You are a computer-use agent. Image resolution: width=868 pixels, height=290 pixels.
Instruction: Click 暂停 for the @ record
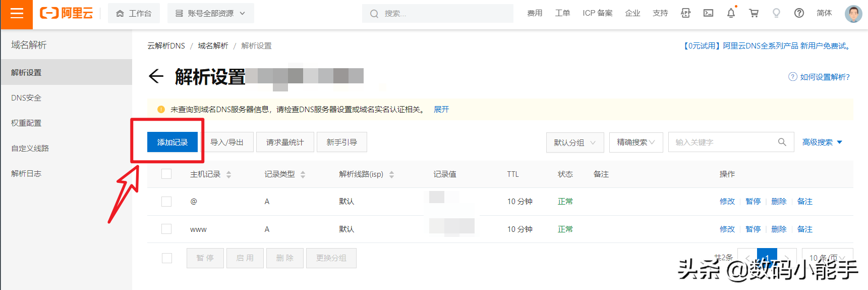click(x=753, y=202)
